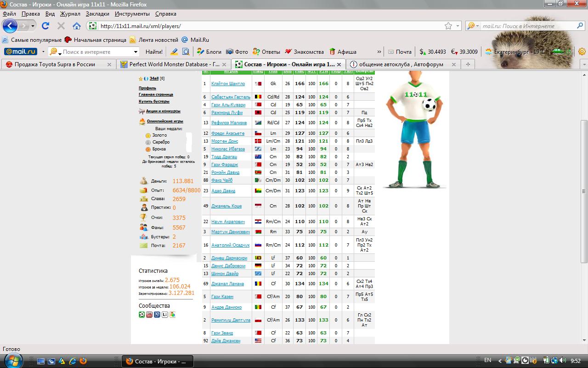Open the Закладки menu
The width and height of the screenshot is (588, 368).
97,14
